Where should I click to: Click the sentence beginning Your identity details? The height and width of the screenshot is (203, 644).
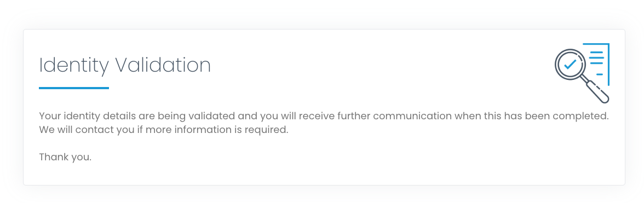tap(324, 115)
